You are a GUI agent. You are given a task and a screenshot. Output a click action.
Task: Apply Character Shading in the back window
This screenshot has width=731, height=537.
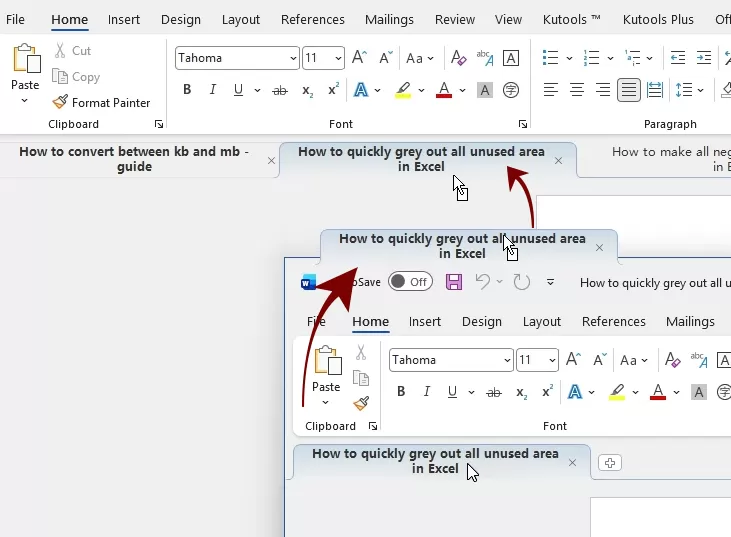point(485,90)
